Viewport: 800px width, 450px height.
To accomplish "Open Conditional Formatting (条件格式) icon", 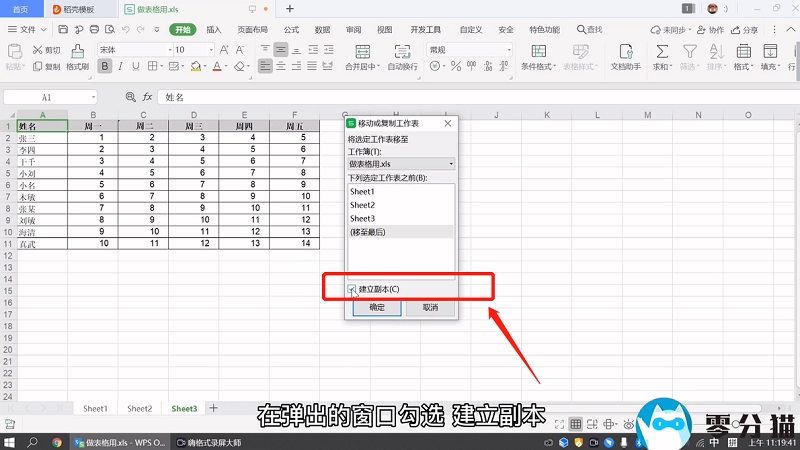I will coord(538,50).
